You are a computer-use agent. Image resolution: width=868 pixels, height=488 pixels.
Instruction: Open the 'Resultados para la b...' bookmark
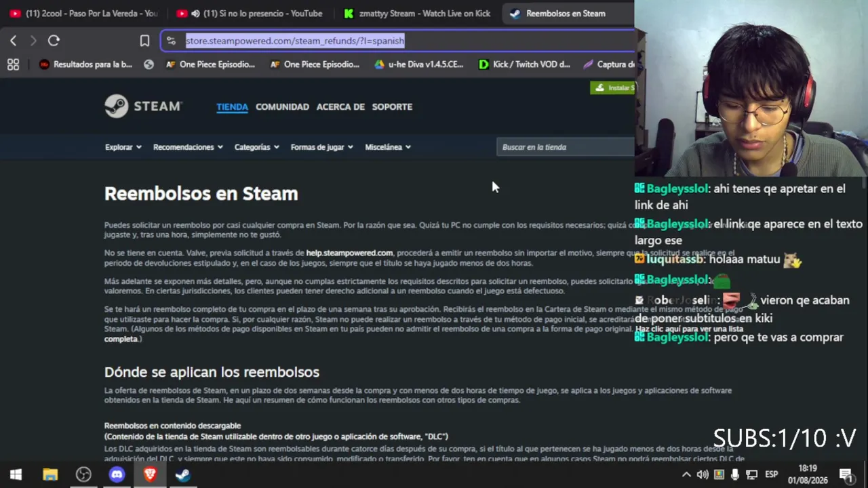(85, 64)
